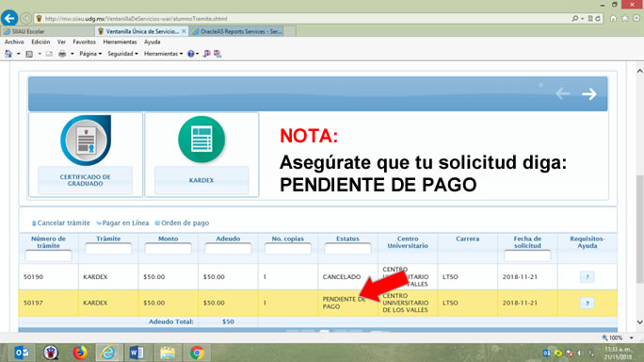This screenshot has height=362, width=644.
Task: Click the vertical page scrollbar thumb
Action: [x=639, y=229]
